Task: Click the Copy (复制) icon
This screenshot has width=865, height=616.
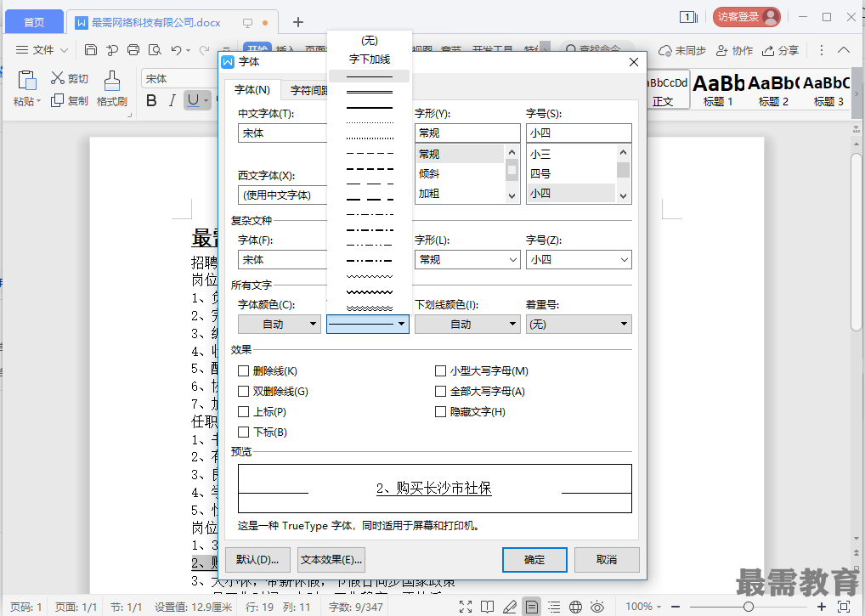Action: click(x=58, y=100)
